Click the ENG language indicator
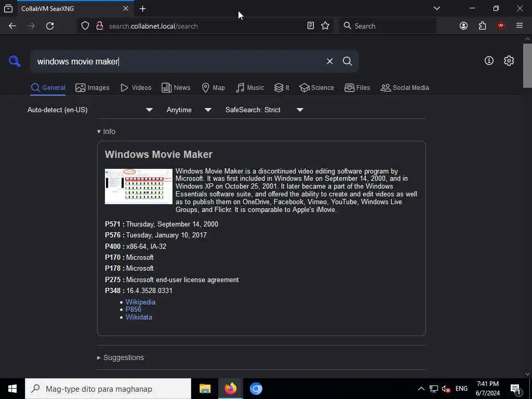The width and height of the screenshot is (532, 399). tap(461, 389)
